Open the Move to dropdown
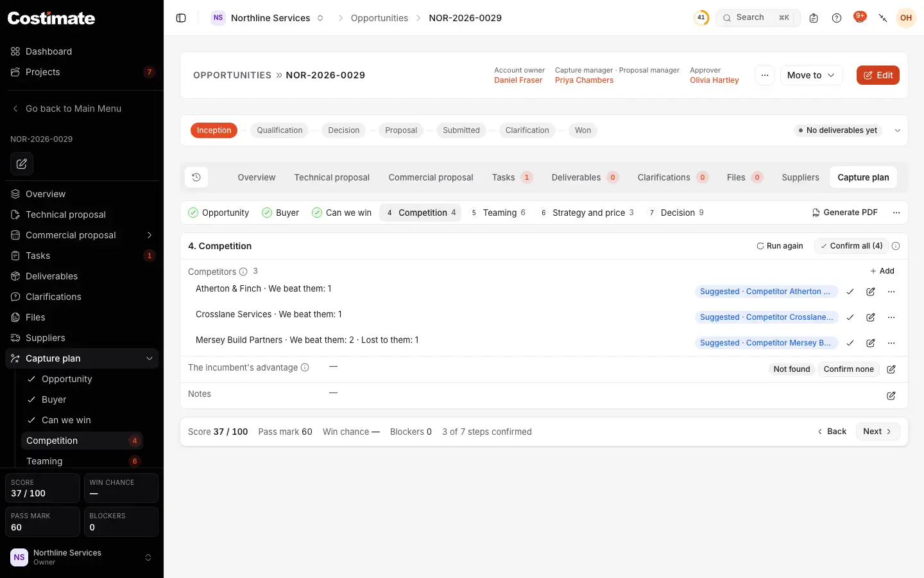The height and width of the screenshot is (578, 924). pyautogui.click(x=811, y=75)
